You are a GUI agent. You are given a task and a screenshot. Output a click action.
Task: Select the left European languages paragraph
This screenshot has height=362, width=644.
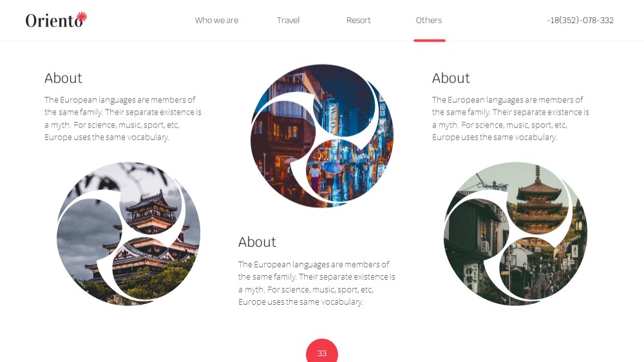[123, 119]
